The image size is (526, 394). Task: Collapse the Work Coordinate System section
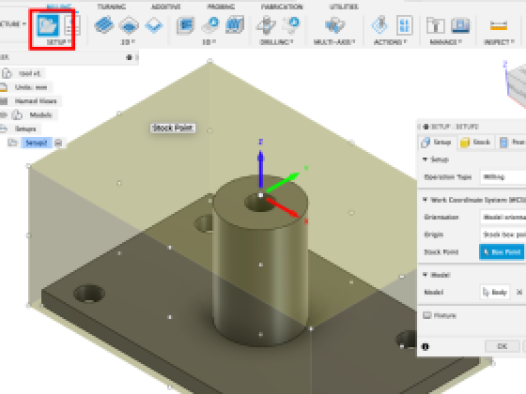tap(425, 200)
